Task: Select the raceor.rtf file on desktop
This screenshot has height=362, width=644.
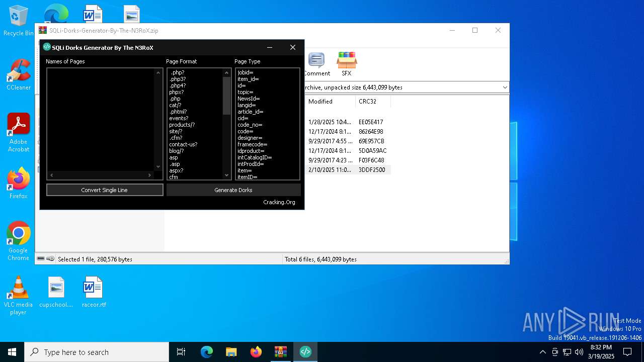Action: tap(94, 292)
